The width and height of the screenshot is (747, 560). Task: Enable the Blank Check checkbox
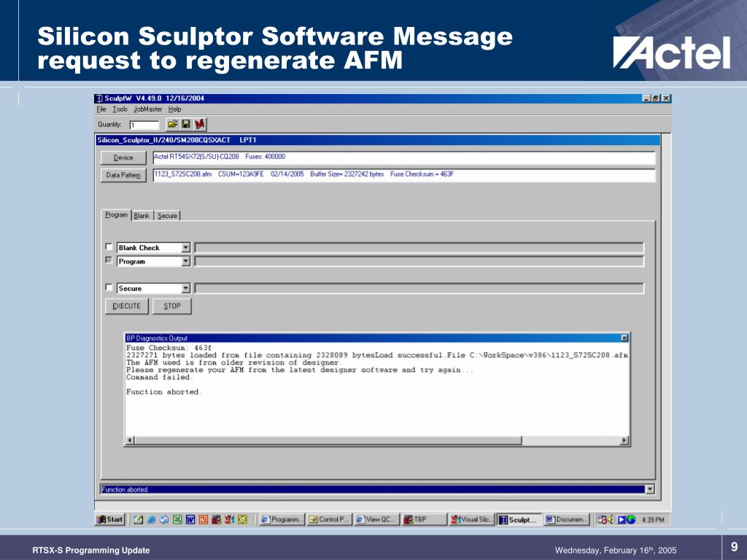pos(109,246)
